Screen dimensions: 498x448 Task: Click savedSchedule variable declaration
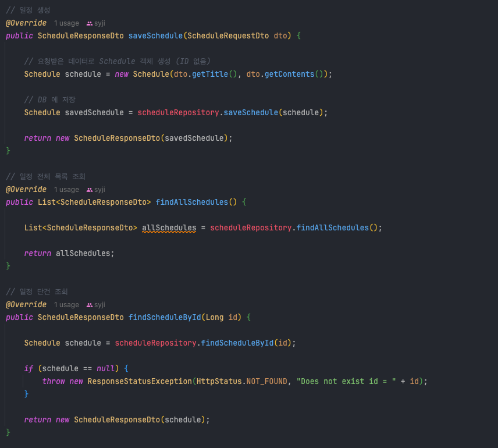point(94,112)
